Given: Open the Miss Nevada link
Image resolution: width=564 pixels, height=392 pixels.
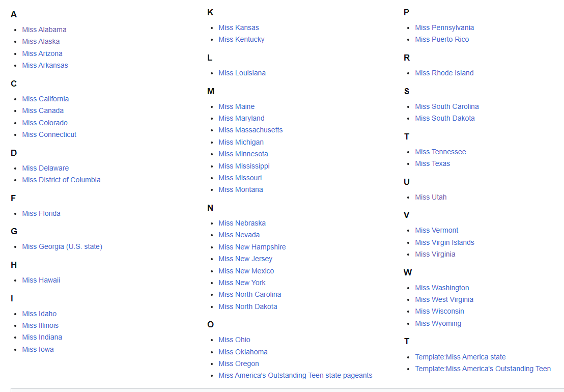Looking at the screenshot, I should pyautogui.click(x=239, y=235).
